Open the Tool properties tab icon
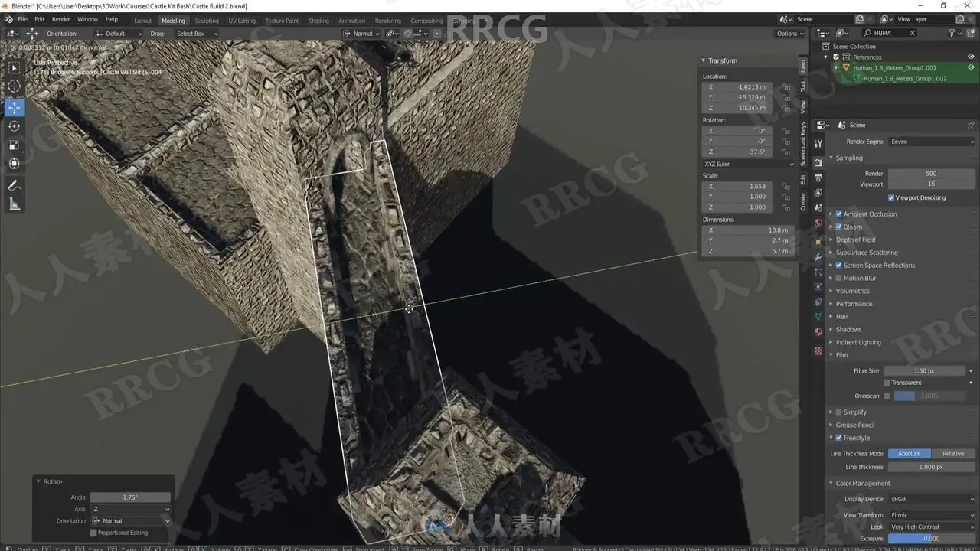This screenshot has height=551, width=980. click(818, 143)
